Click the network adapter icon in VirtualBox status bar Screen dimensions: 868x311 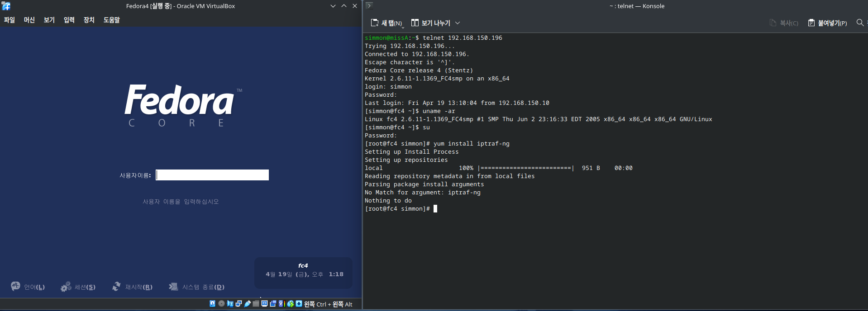pos(238,304)
